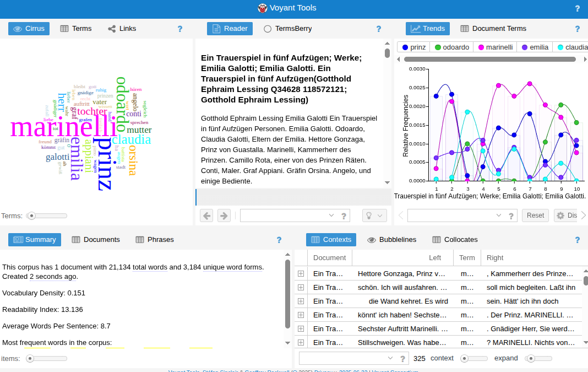Adjust the Summary items slider
The height and width of the screenshot is (372, 588).
click(46, 358)
